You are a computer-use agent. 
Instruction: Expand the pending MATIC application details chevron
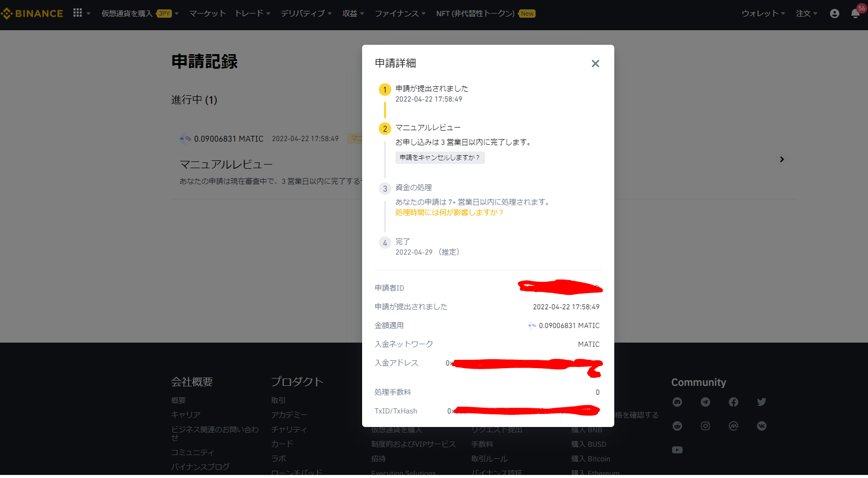(x=782, y=159)
